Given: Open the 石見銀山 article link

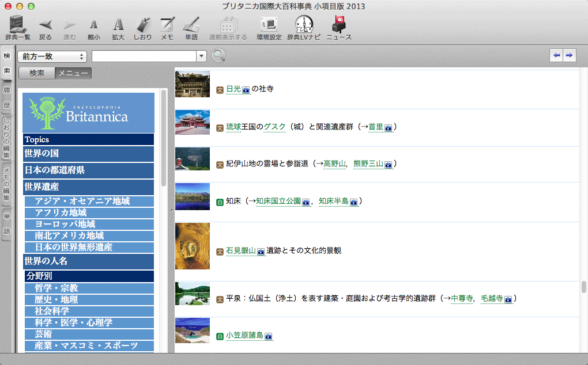Looking at the screenshot, I should click(x=240, y=250).
